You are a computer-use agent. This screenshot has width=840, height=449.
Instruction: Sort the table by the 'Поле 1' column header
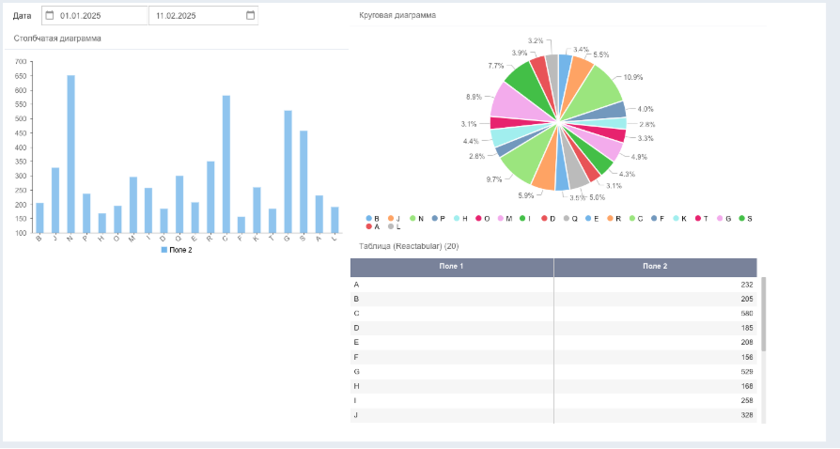452,267
